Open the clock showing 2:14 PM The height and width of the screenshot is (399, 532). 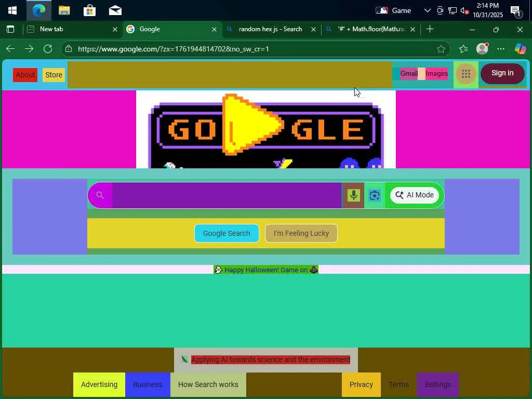[x=487, y=10]
